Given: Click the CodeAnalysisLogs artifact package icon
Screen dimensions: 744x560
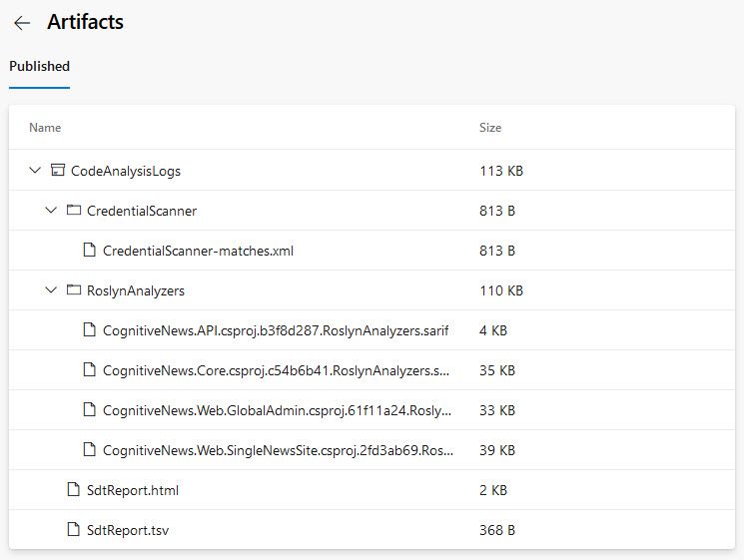Looking at the screenshot, I should (57, 171).
